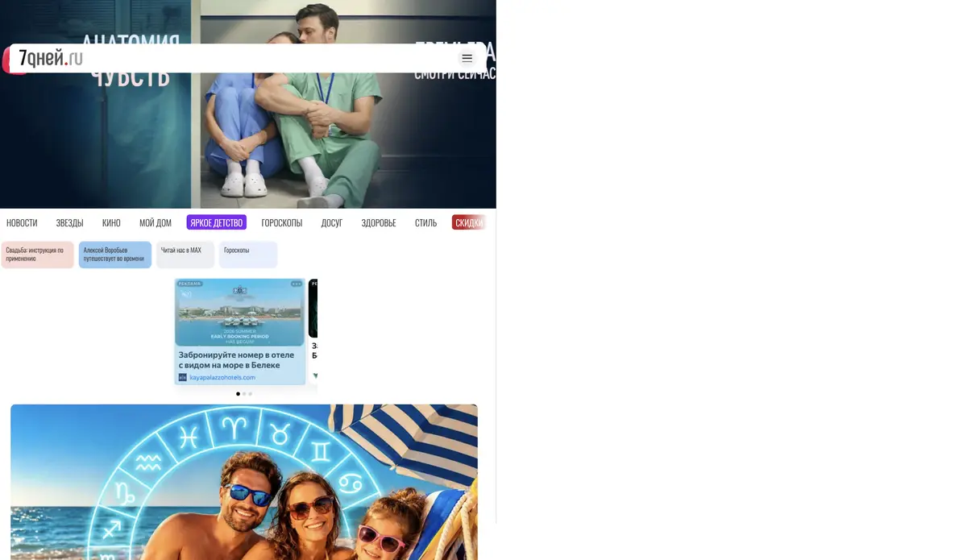Screen dimensions: 967x560
Task: Click the partially visible dark second ad card
Action: point(313,330)
